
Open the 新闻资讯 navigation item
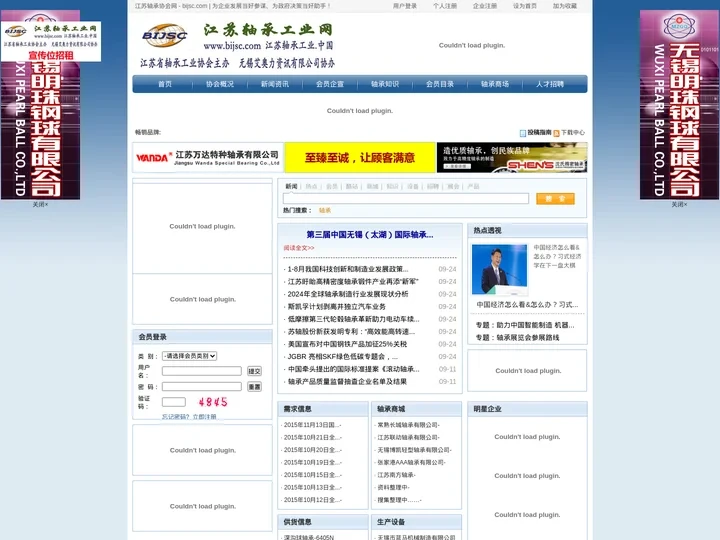pyautogui.click(x=275, y=84)
